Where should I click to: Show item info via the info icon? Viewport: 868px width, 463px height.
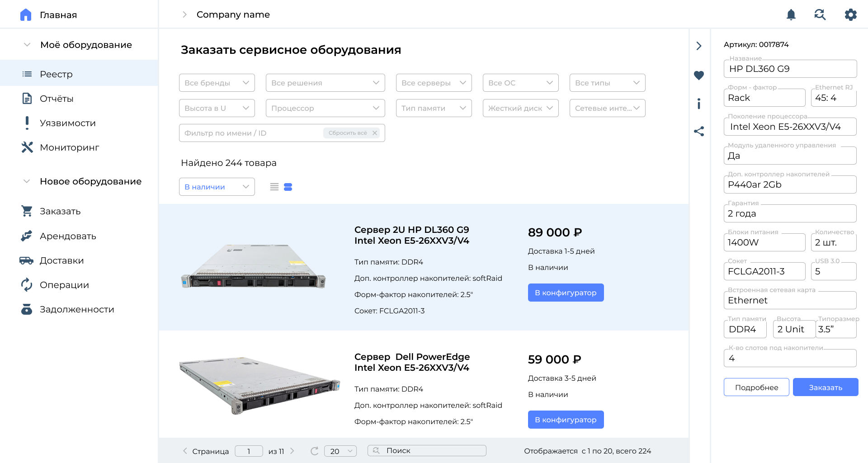tap(699, 104)
